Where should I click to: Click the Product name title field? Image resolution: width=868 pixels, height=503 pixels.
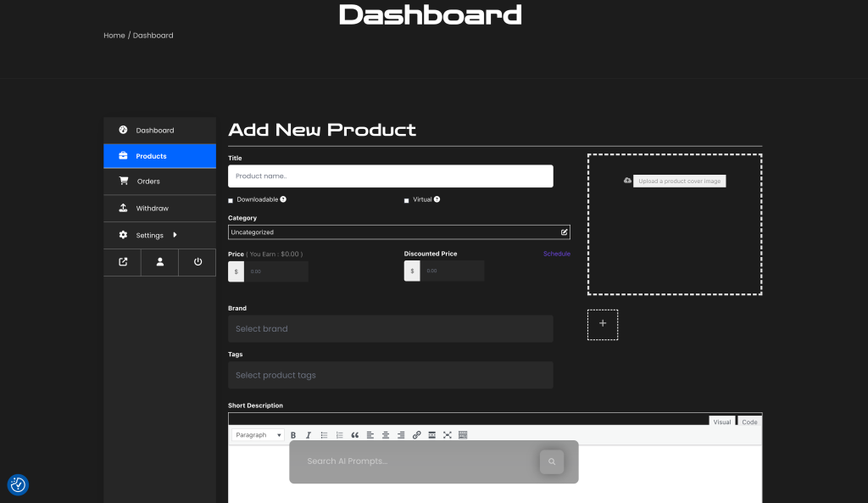coord(390,176)
